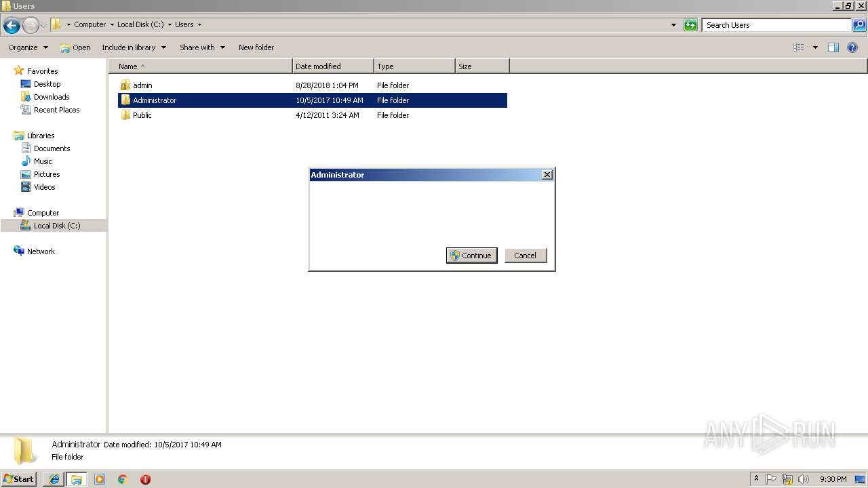Open Desktop in Favorites
This screenshot has width=868, height=488.
pos(47,84)
